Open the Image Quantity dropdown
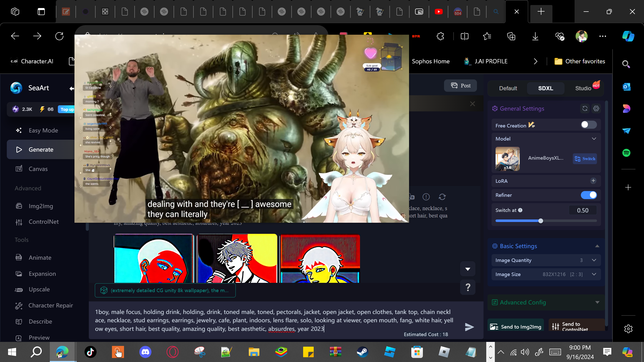Screen dimensions: 644x362 pyautogui.click(x=546, y=260)
